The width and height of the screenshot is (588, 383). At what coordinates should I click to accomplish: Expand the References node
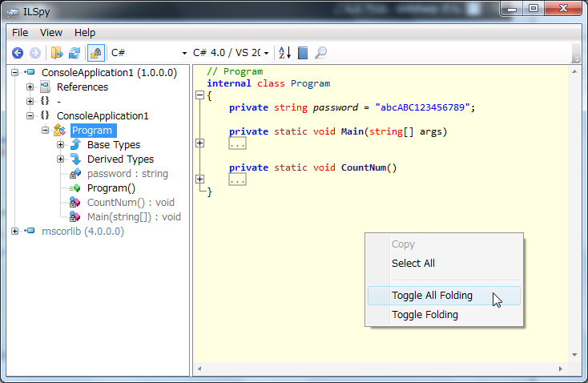30,87
